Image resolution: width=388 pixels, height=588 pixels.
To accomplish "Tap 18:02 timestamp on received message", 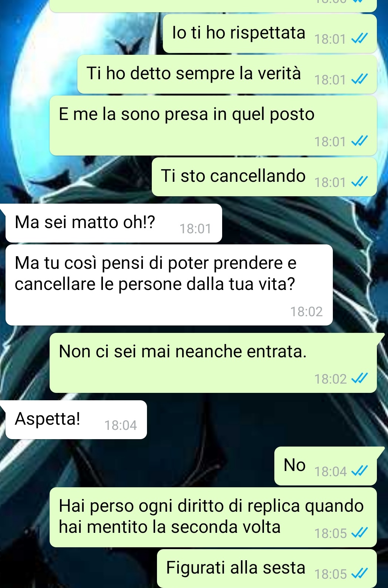I will pos(307,311).
